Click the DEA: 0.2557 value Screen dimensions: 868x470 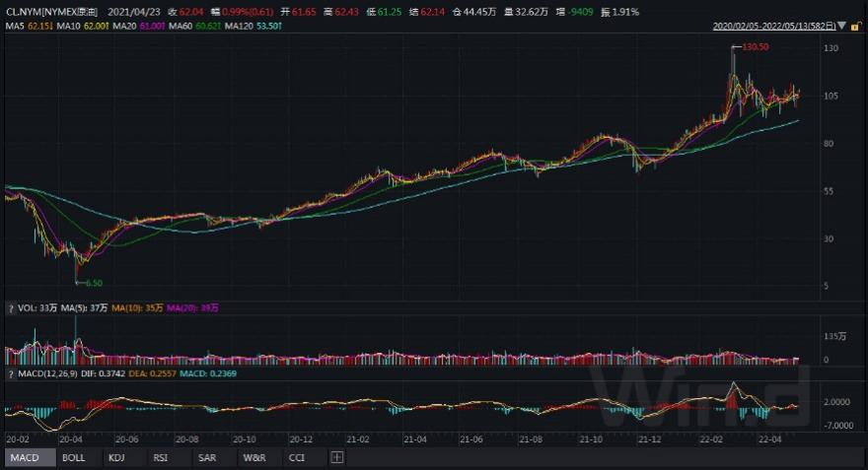click(152, 373)
